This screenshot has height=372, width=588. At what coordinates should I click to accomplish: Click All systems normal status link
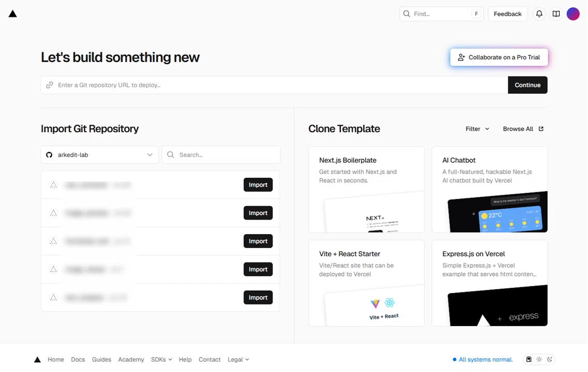point(486,360)
